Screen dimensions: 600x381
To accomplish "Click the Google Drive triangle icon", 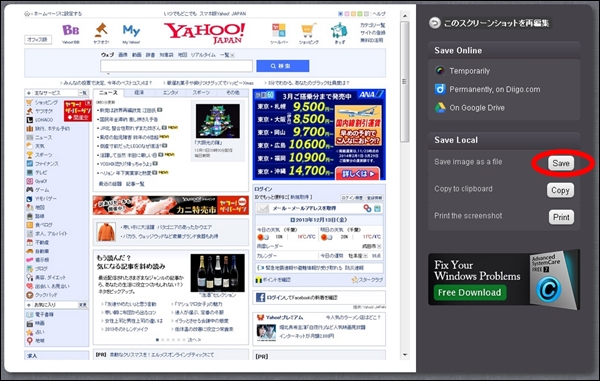I will (x=440, y=107).
